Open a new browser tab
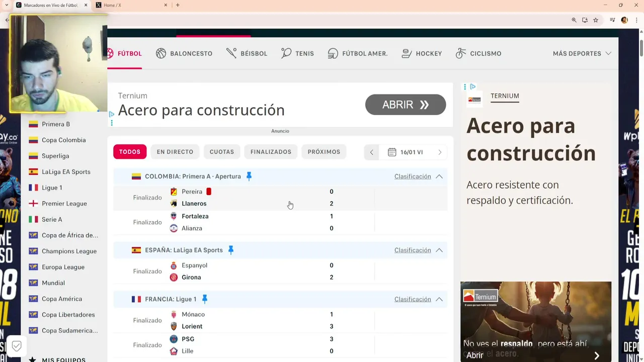This screenshot has width=644, height=362. [x=178, y=5]
